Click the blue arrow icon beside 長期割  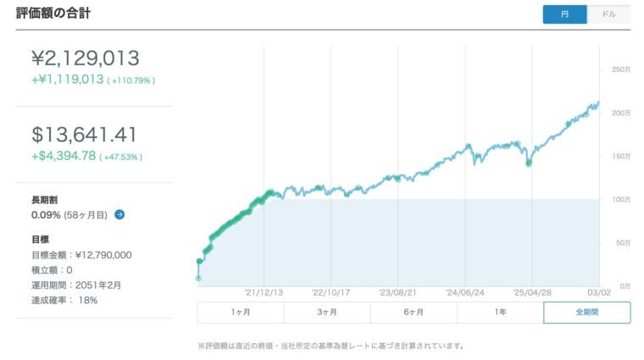(119, 215)
